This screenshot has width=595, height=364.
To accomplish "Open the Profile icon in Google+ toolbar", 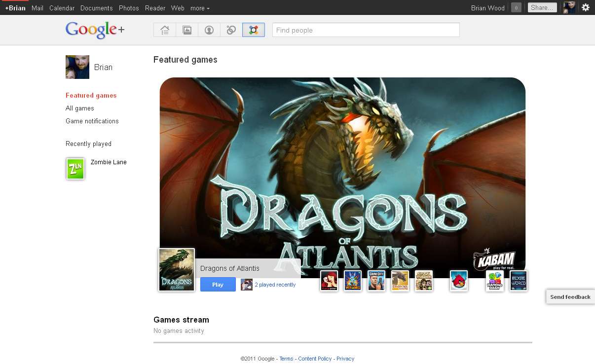I will click(209, 30).
